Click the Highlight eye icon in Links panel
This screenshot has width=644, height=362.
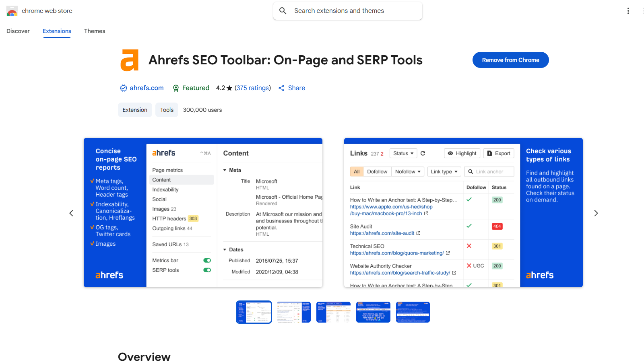(x=450, y=153)
